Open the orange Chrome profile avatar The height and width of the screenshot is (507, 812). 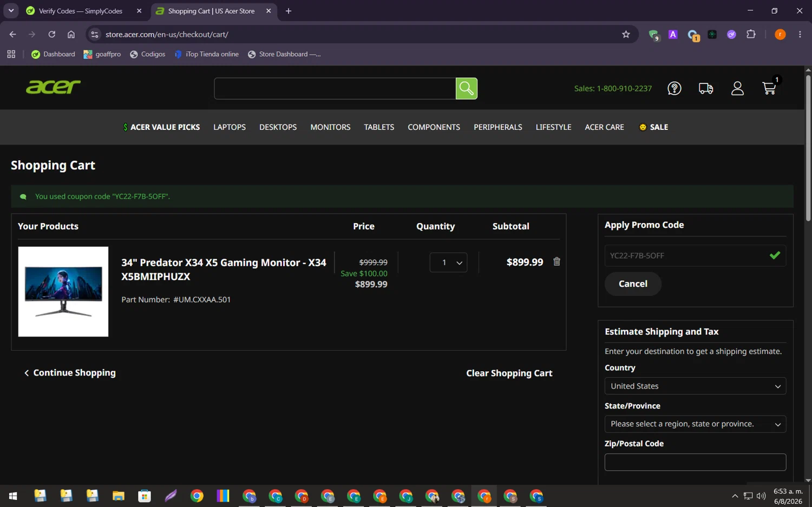[780, 34]
